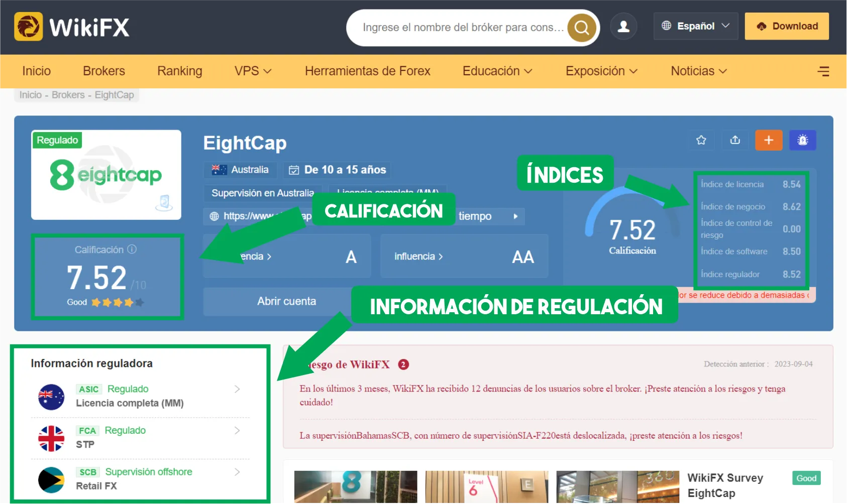Expand the ASIC Regulado row arrow
The height and width of the screenshot is (504, 847).
pos(237,389)
